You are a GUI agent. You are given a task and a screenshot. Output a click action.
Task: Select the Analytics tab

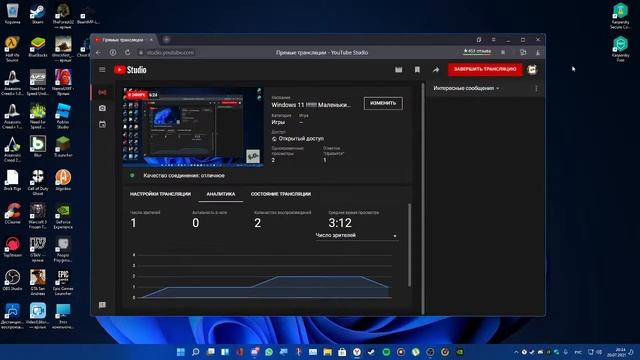click(220, 194)
